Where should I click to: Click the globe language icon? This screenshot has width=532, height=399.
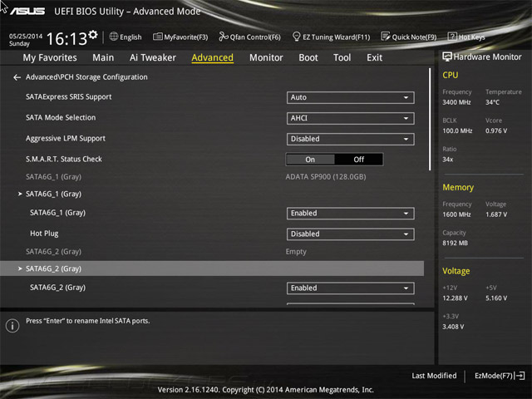coord(114,37)
